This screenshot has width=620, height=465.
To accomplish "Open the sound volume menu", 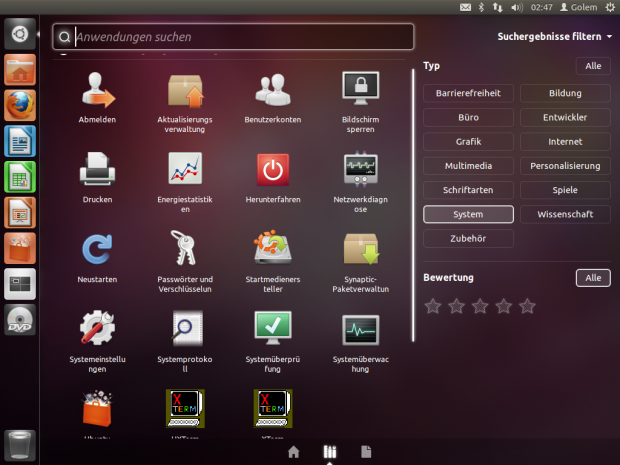I will coord(517,7).
